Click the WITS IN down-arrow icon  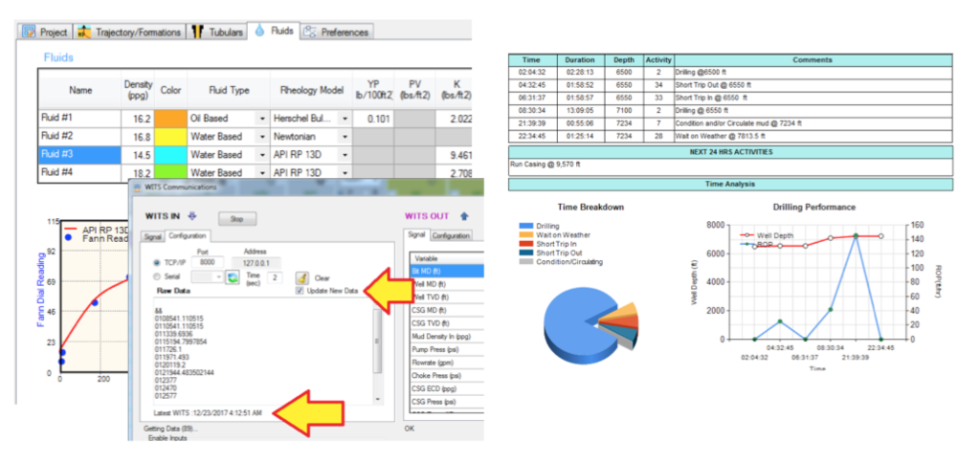[191, 216]
